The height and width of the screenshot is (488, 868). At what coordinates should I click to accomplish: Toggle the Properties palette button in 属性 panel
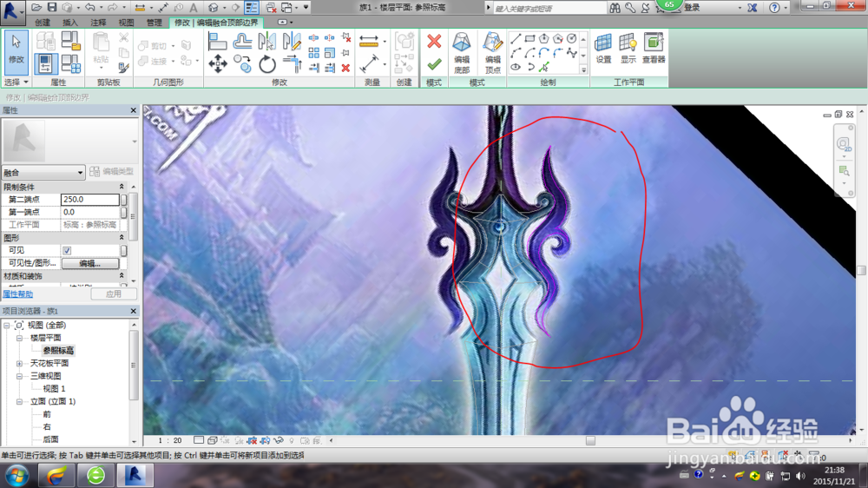[x=45, y=63]
